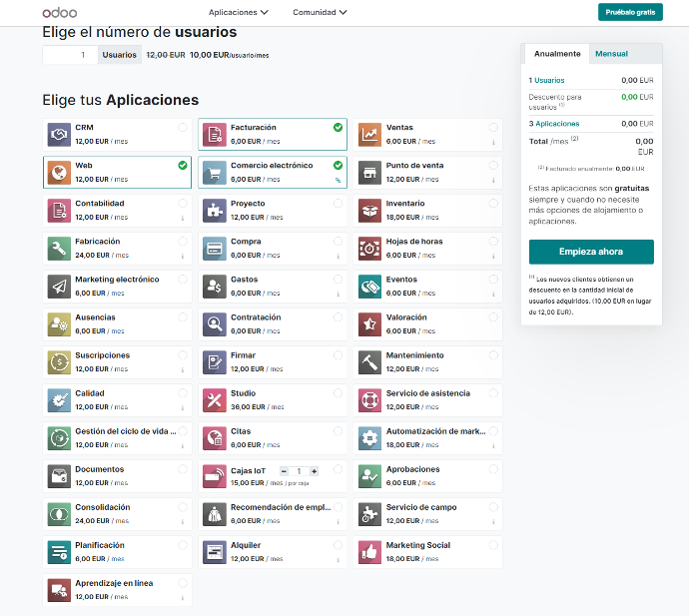Click the Marketing electrónico paper plane icon
689x616 pixels.
coord(59,287)
